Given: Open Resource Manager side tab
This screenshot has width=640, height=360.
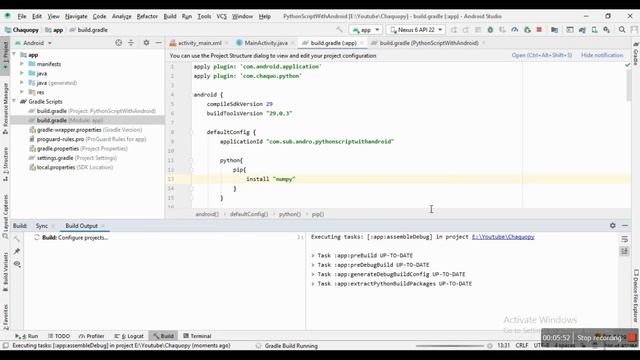Looking at the screenshot, I should 5,108.
